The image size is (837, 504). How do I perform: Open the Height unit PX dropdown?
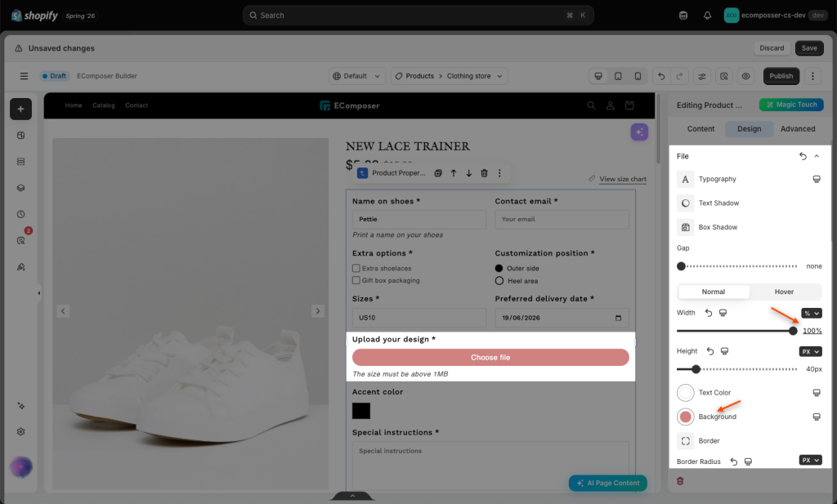(810, 351)
